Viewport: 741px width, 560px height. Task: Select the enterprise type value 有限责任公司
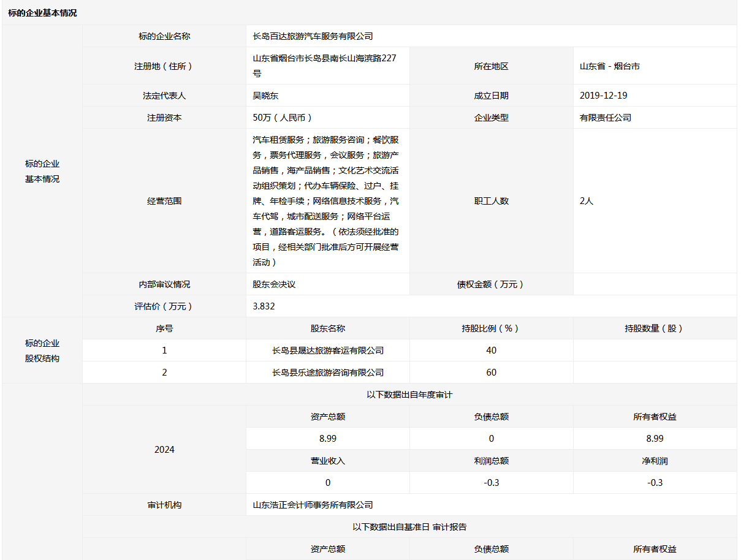coord(605,118)
